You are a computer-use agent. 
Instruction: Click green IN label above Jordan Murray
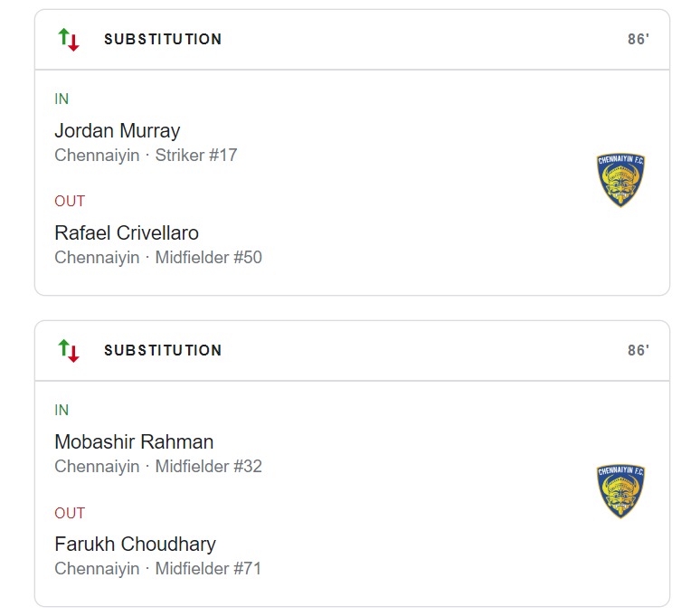click(61, 100)
